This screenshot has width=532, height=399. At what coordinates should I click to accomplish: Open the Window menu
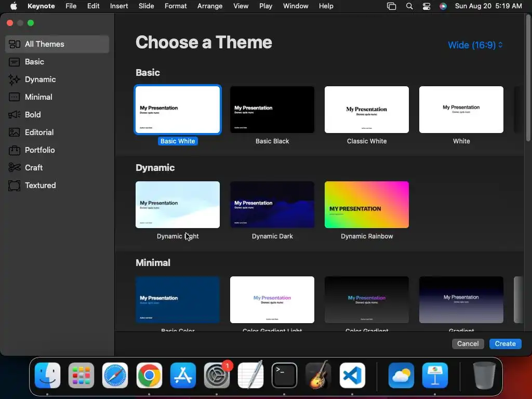tap(296, 6)
